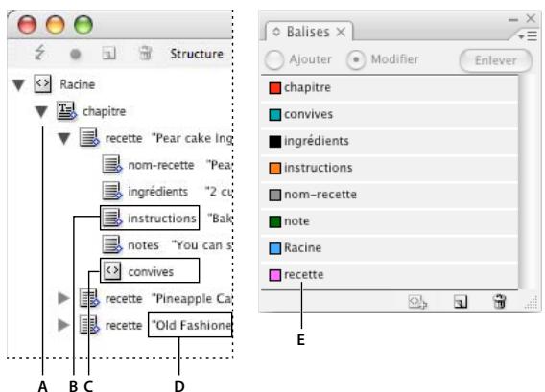Expand the Pineapple recette node

click(x=63, y=298)
